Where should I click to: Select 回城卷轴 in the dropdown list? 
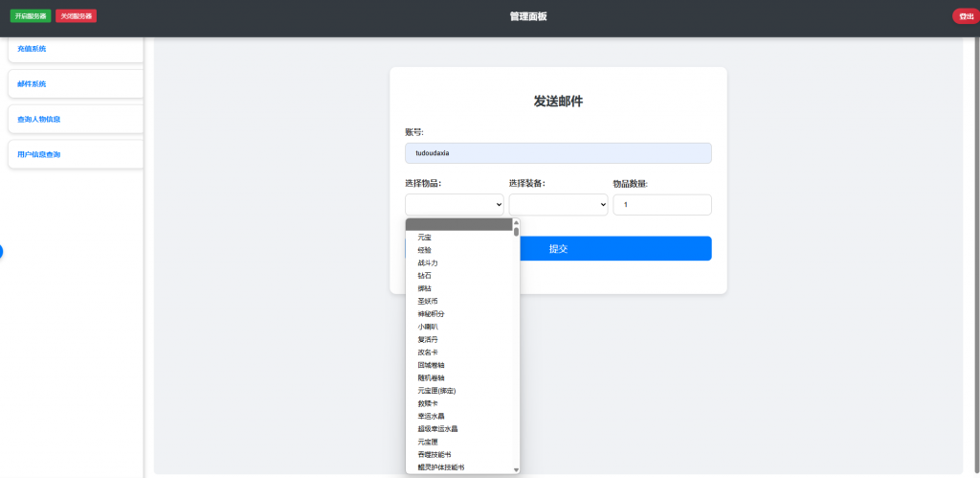[431, 365]
